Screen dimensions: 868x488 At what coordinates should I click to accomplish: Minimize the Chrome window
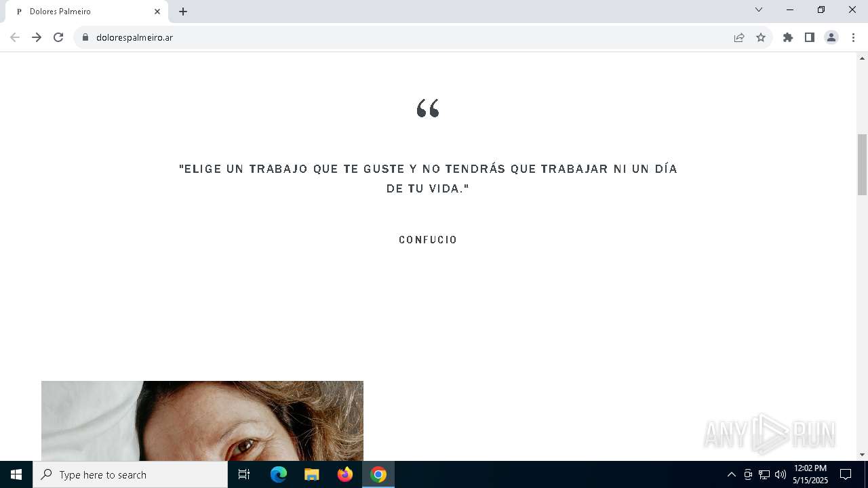[x=790, y=9]
